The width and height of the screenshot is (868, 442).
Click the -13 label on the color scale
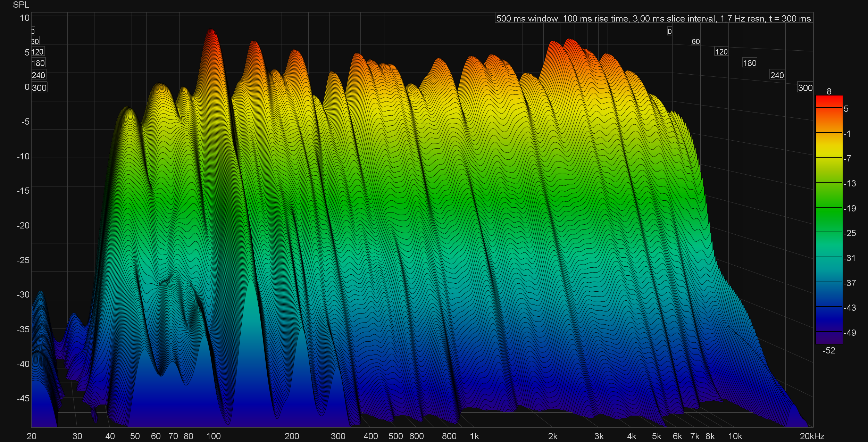point(850,183)
